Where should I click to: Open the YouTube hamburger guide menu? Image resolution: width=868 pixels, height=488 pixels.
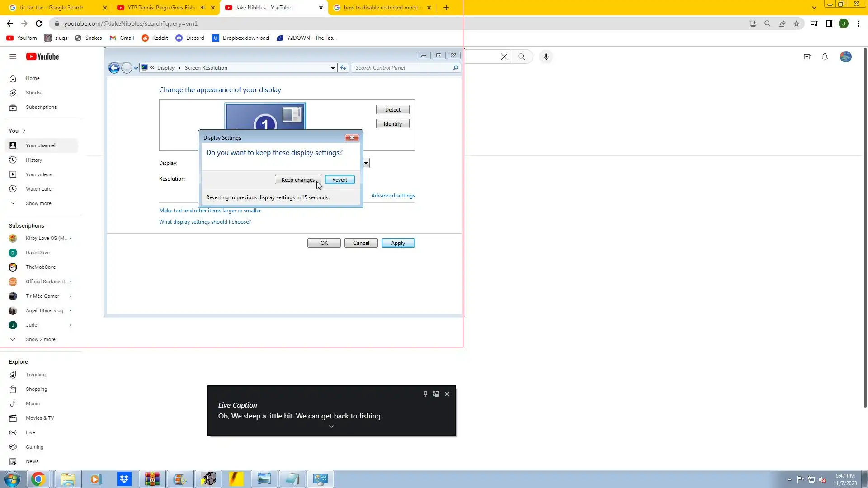click(x=13, y=56)
